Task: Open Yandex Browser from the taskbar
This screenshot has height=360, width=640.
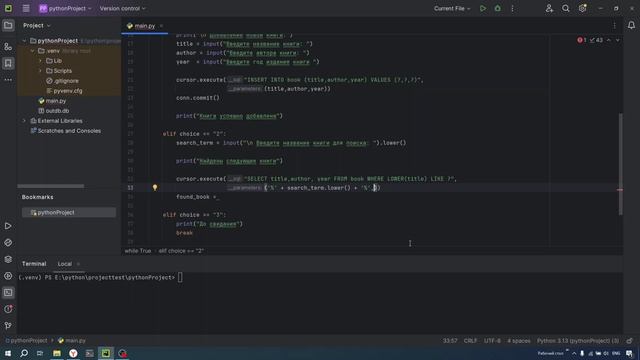Action: (73, 353)
